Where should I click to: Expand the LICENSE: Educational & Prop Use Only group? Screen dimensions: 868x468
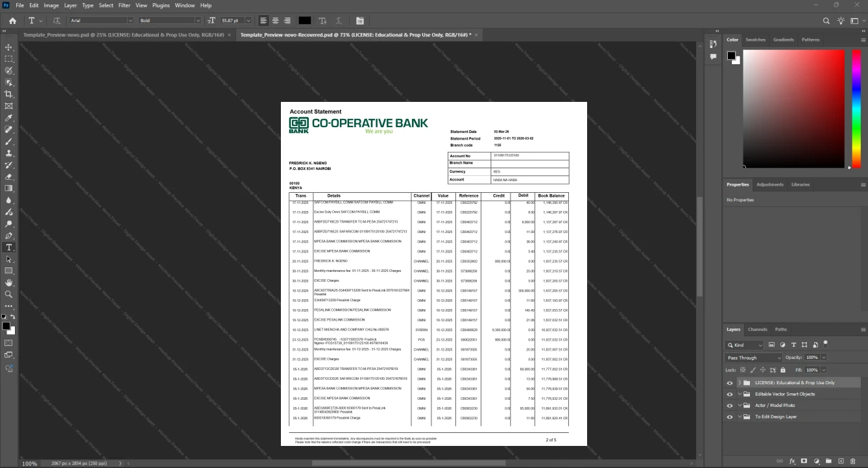(x=740, y=383)
